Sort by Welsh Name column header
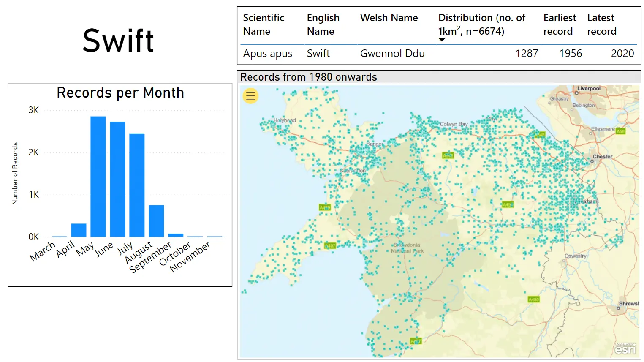644x362 pixels. (x=389, y=18)
